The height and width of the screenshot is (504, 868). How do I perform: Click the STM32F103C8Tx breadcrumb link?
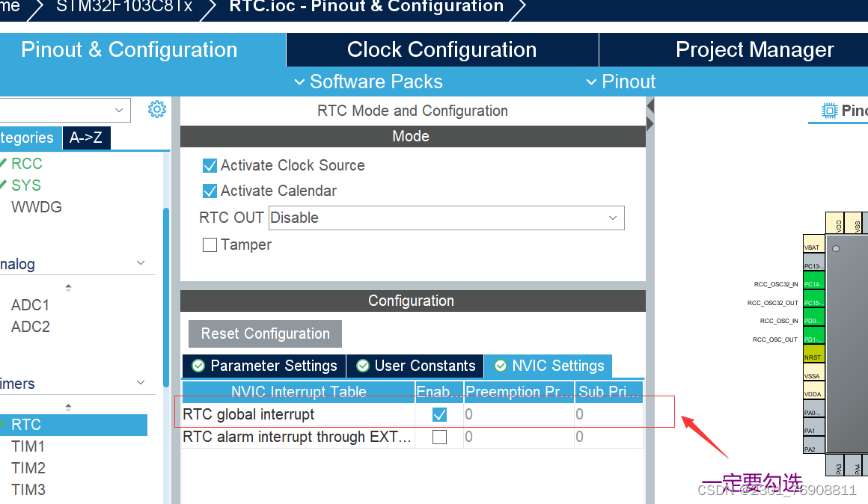pyautogui.click(x=122, y=7)
